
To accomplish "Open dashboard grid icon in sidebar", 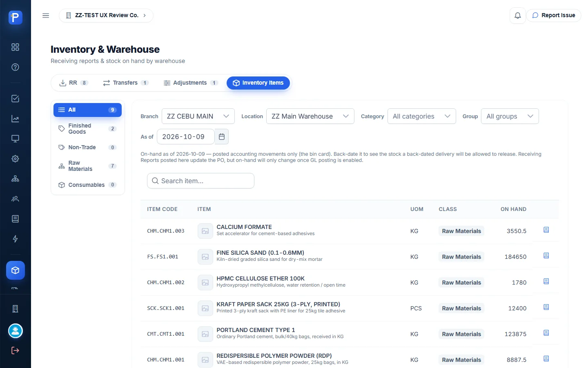I will coord(15,47).
